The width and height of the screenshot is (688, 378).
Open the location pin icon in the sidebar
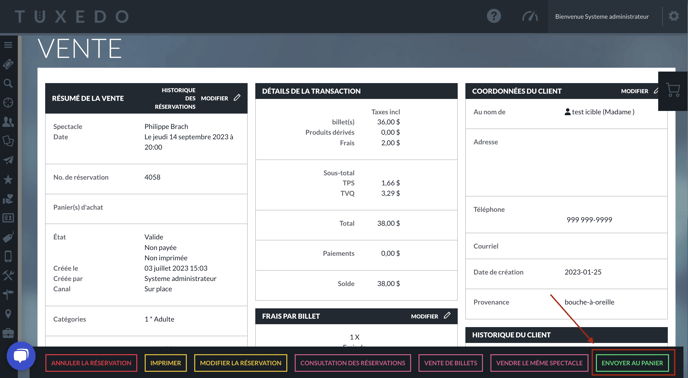[8, 314]
